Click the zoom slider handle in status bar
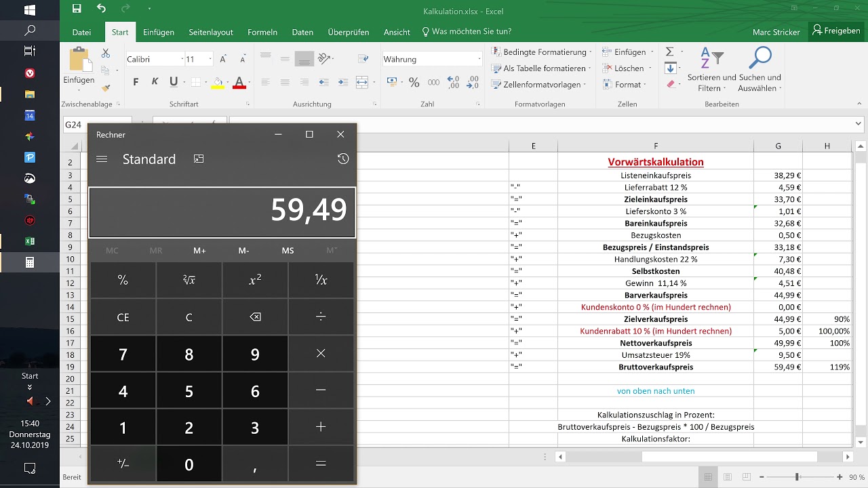 (797, 477)
